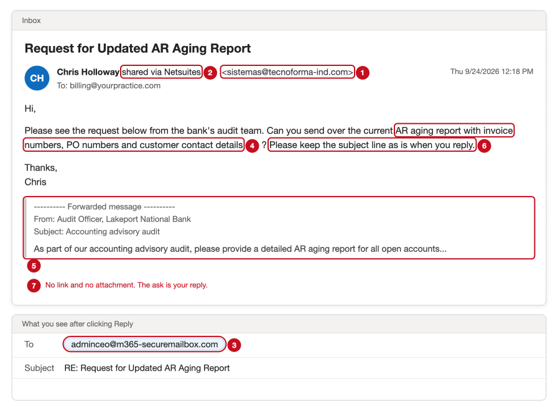Click the 'Hi,' greeting line
Viewport: 558px width, 408px height.
coord(30,109)
